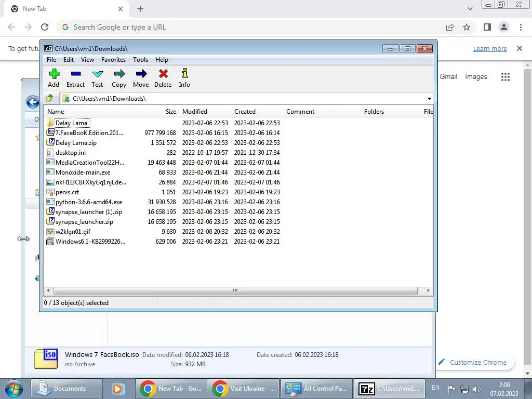Viewport: 532px width, 399px height.
Task: Click the icon next to desktop.ini
Action: (x=50, y=152)
